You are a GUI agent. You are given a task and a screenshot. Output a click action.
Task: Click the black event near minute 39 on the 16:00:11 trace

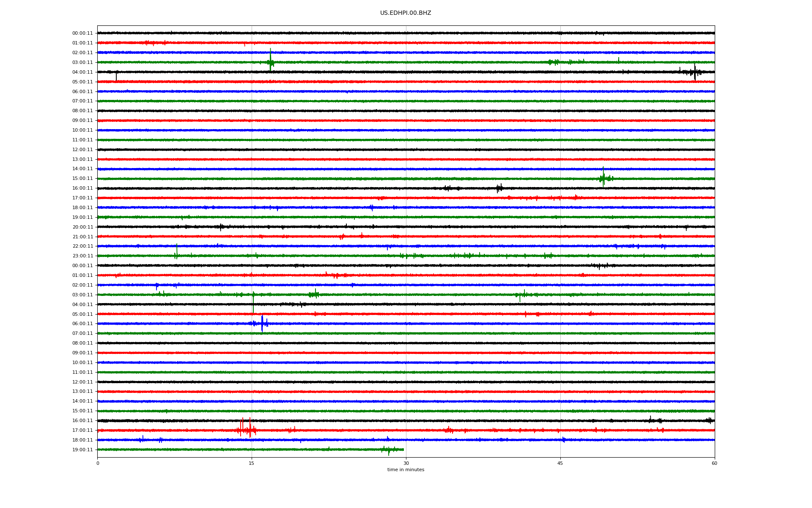(499, 188)
